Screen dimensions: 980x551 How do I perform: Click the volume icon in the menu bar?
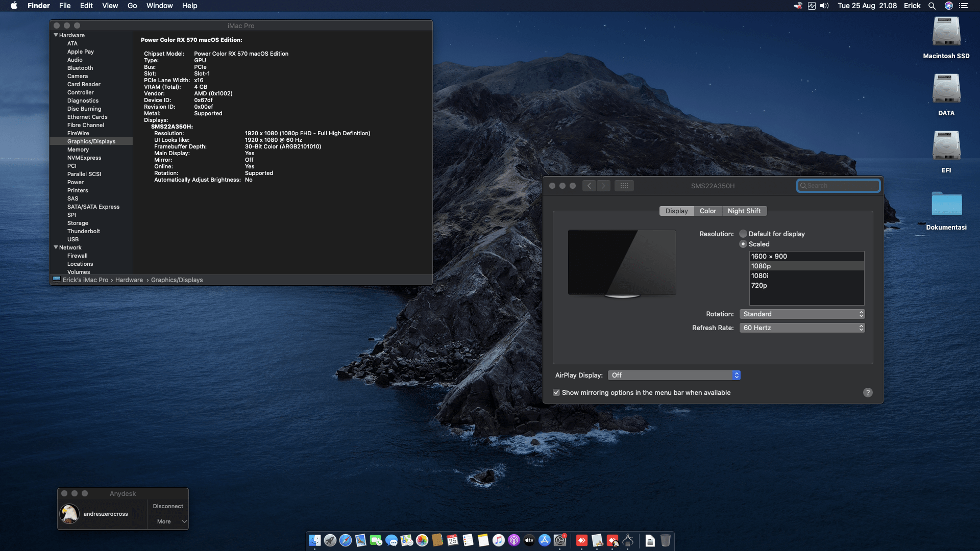click(824, 6)
